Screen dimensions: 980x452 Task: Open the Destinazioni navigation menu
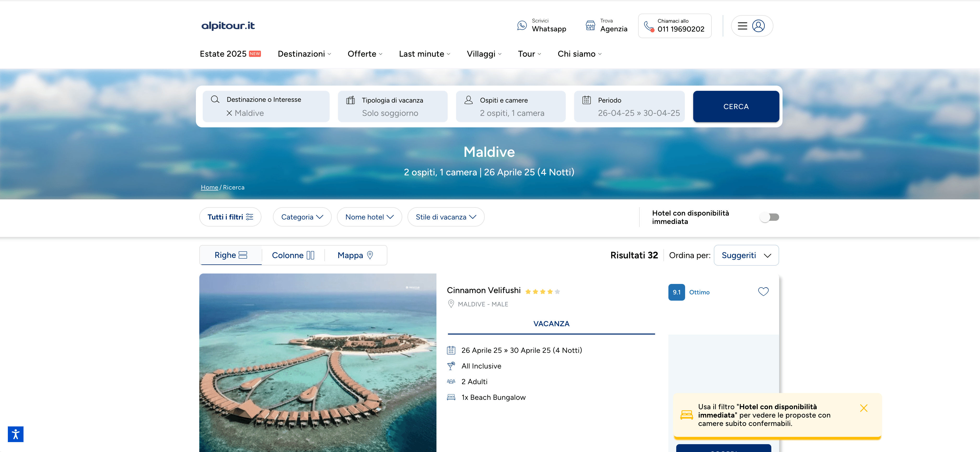(x=304, y=54)
